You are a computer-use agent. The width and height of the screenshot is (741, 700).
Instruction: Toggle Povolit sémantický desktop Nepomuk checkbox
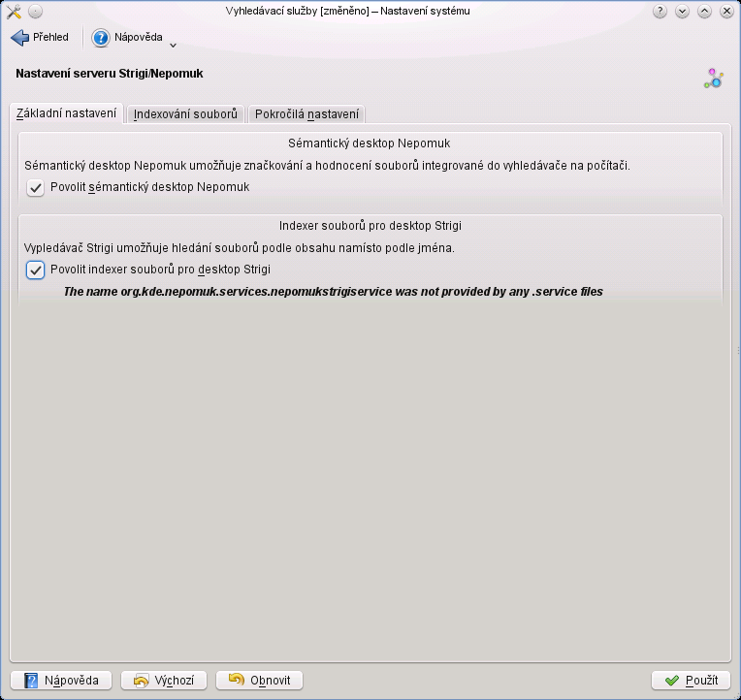pos(36,187)
